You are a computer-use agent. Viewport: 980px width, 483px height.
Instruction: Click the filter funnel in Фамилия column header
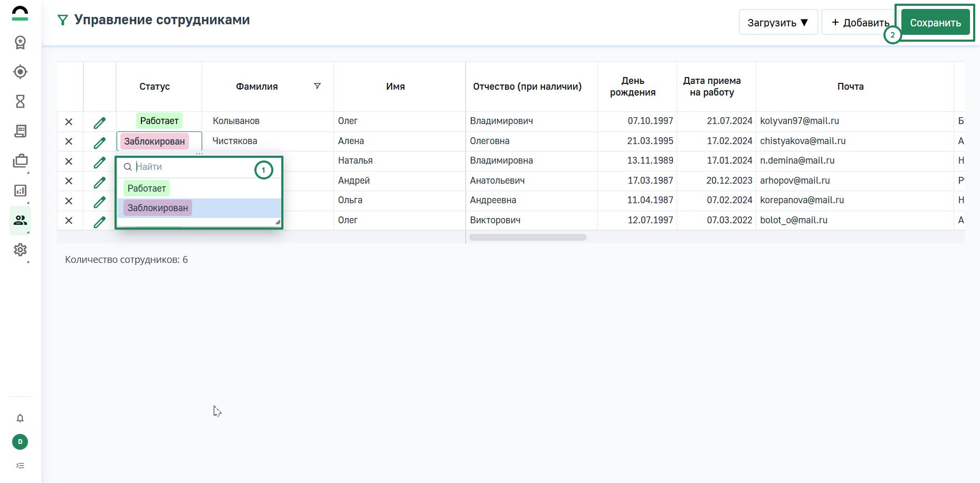[x=317, y=86]
